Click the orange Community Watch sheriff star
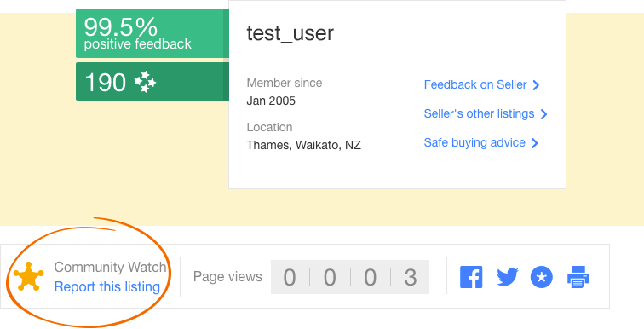Image resolution: width=644 pixels, height=329 pixels. (28, 276)
